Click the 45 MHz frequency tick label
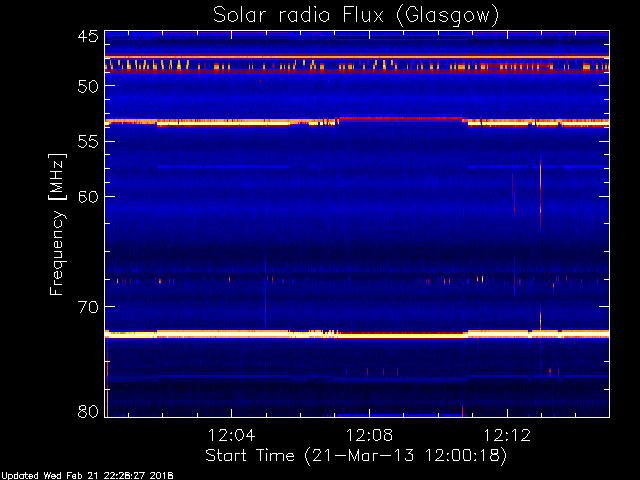 pyautogui.click(x=88, y=37)
